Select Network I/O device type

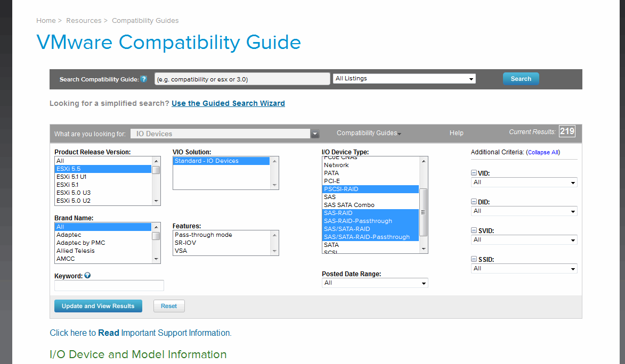[370, 166]
